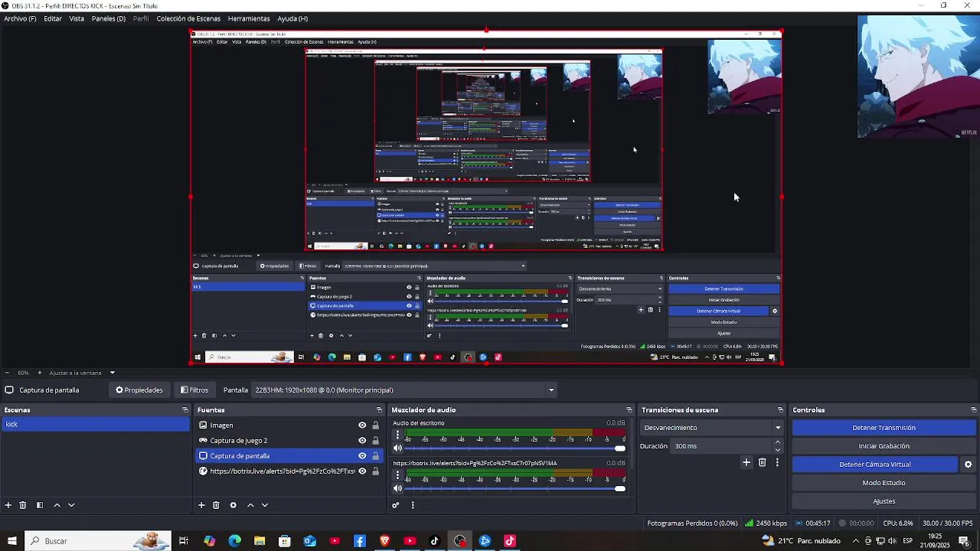
Task: Click Detener Transmisión button
Action: (x=884, y=428)
